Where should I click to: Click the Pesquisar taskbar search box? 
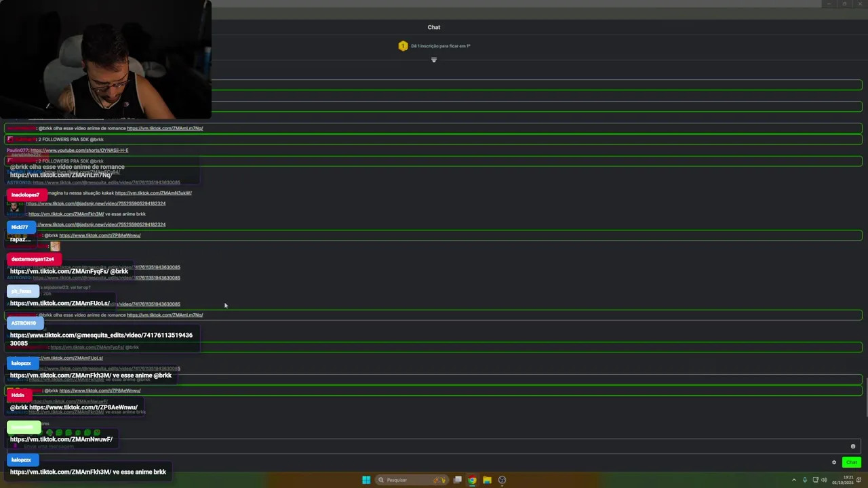412,480
